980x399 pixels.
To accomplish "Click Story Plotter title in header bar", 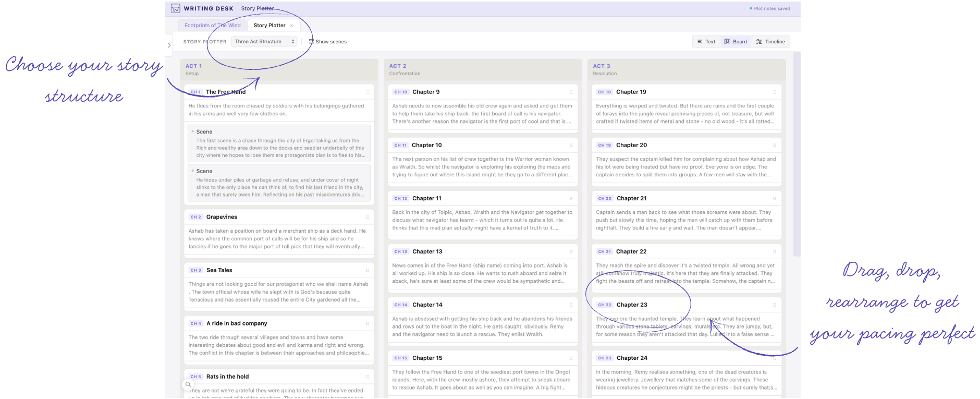I will tap(258, 8).
